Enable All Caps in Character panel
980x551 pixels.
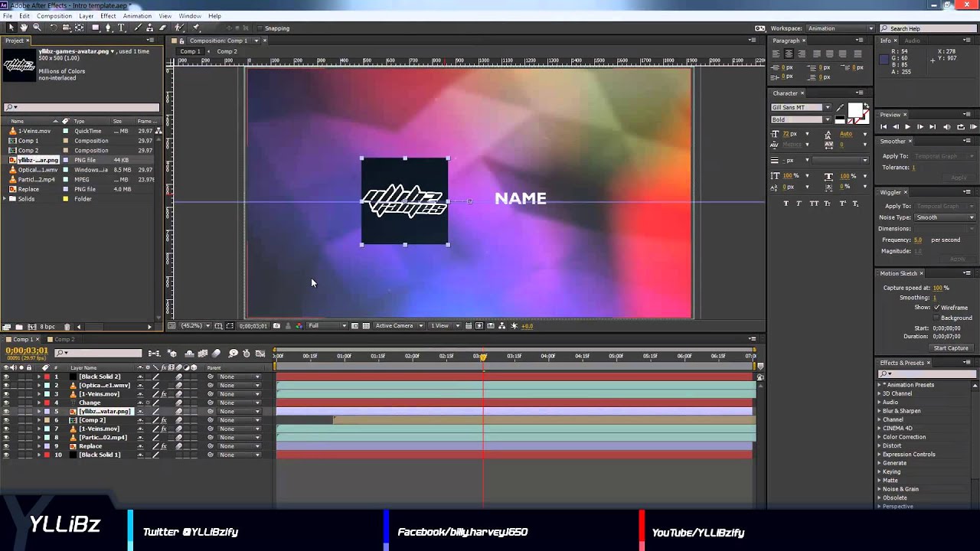814,204
